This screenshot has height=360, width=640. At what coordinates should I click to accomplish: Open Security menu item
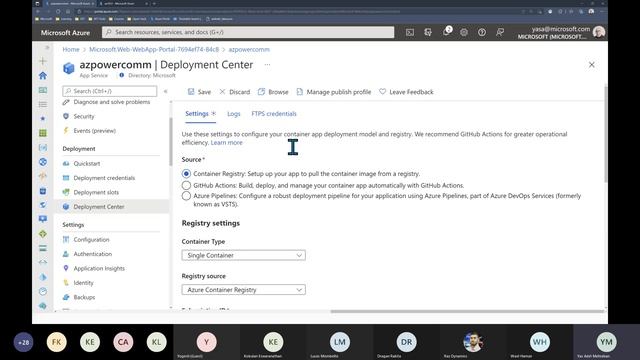tap(84, 116)
